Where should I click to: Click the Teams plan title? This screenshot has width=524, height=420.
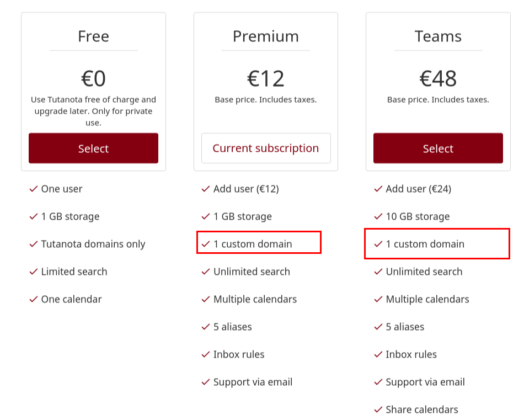(438, 36)
